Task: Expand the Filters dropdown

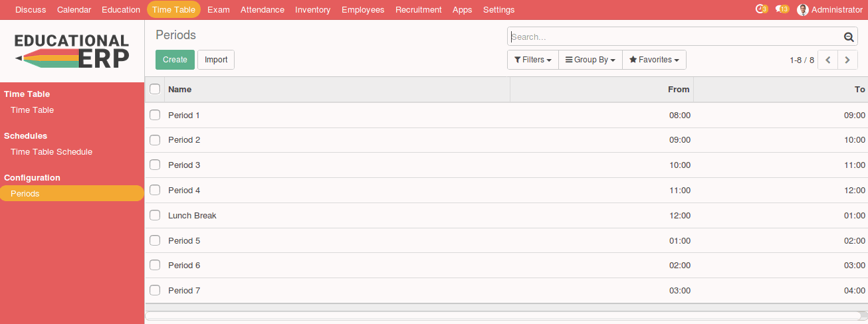Action: (x=532, y=60)
